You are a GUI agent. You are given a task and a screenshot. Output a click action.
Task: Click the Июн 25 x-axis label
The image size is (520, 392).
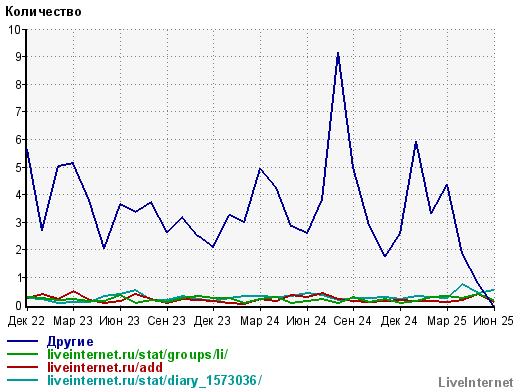[x=493, y=321]
